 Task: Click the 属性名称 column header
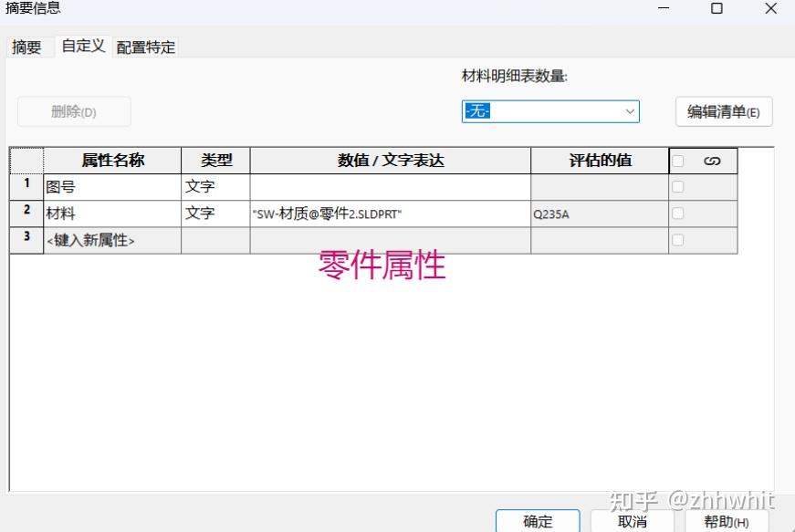[112, 161]
